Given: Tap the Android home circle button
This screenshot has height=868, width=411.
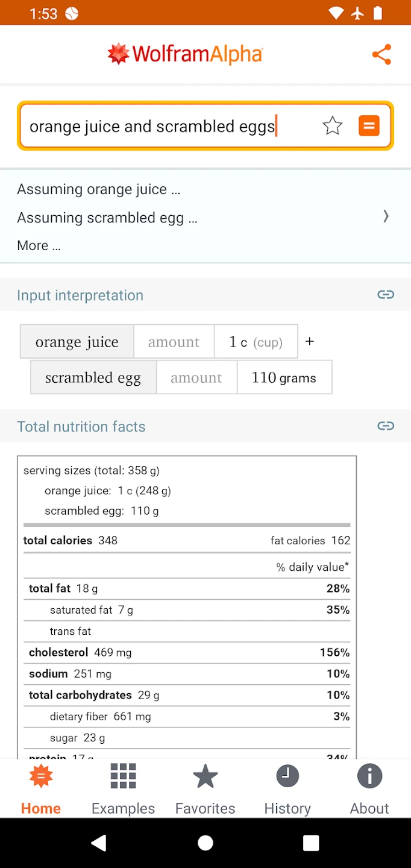Looking at the screenshot, I should click(x=205, y=843).
